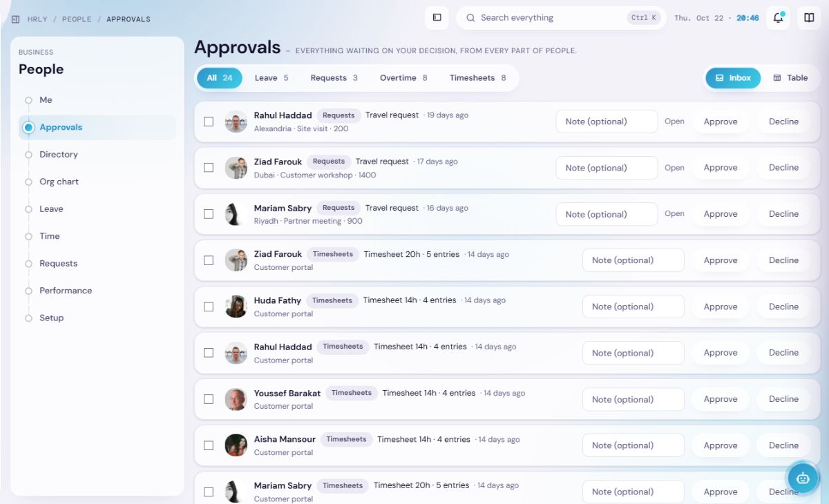
Task: Decline Rahul Haddad's Timesheet 14h
Action: click(x=783, y=353)
